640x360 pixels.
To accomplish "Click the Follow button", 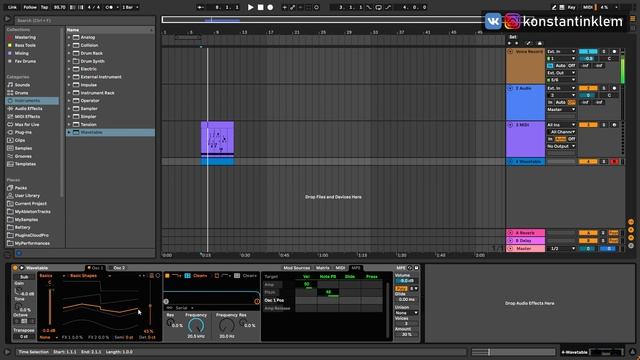I will pyautogui.click(x=29, y=7).
